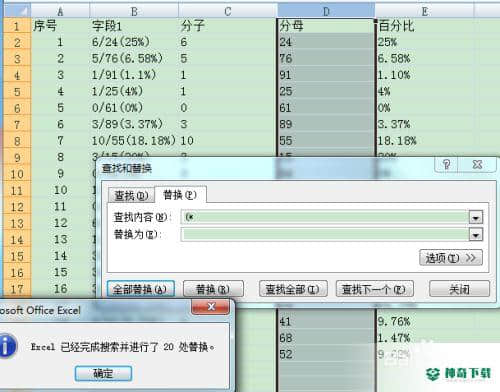Click 关闭 button in Find and Replace dialog
This screenshot has height=392, width=500.
click(459, 289)
